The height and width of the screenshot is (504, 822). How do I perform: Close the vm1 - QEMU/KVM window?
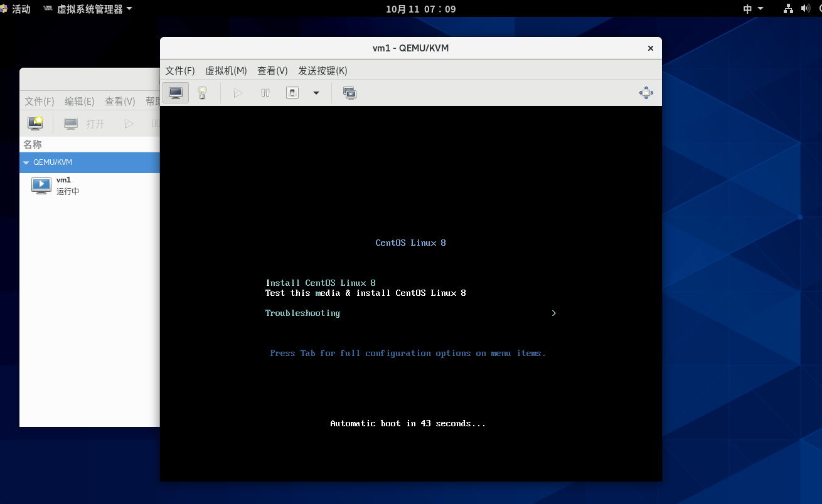651,48
